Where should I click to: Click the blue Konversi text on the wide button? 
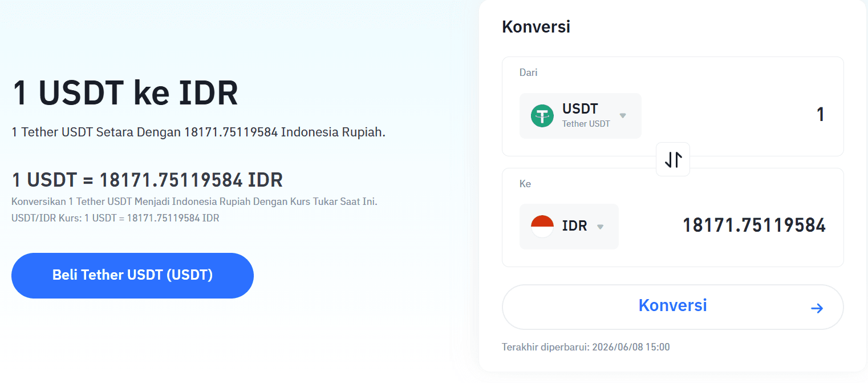[x=673, y=305]
